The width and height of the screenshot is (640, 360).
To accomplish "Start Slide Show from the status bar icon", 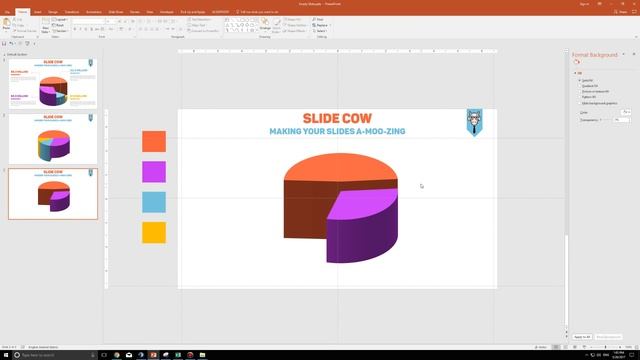I will [x=584, y=347].
